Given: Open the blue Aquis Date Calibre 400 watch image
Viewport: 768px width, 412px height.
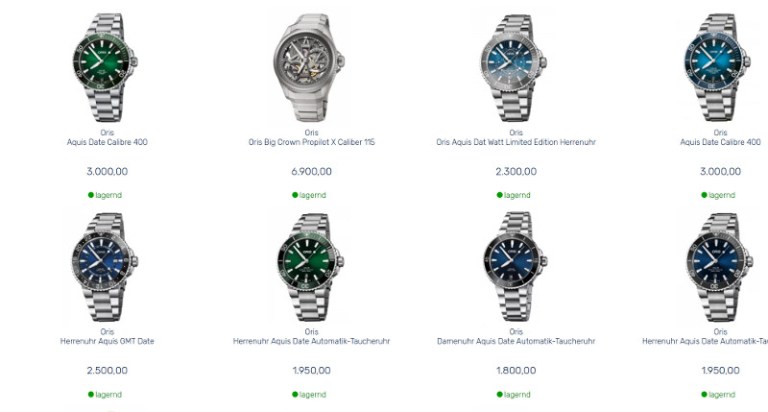Looking at the screenshot, I should (x=719, y=68).
